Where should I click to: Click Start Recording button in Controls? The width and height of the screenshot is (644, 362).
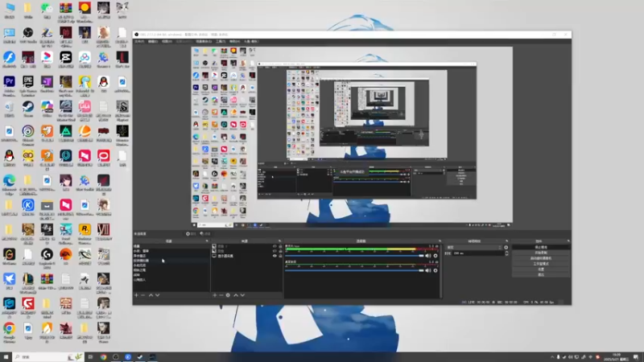tap(541, 253)
